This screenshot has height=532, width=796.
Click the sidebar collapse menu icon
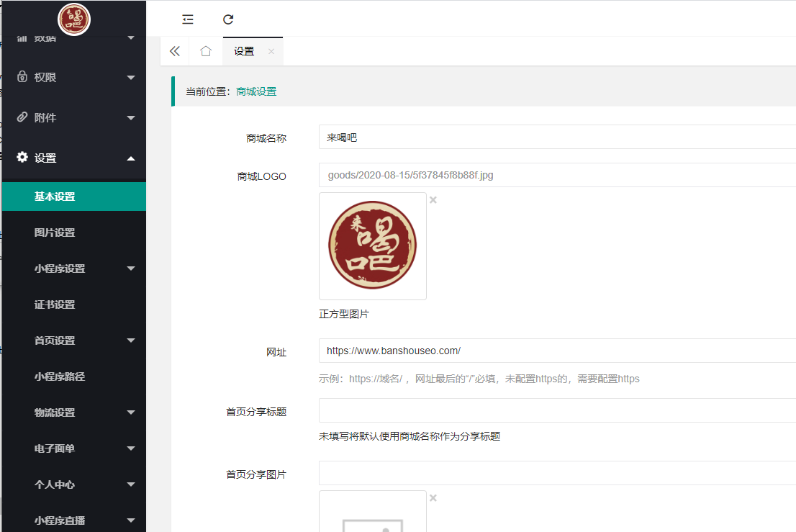188,19
